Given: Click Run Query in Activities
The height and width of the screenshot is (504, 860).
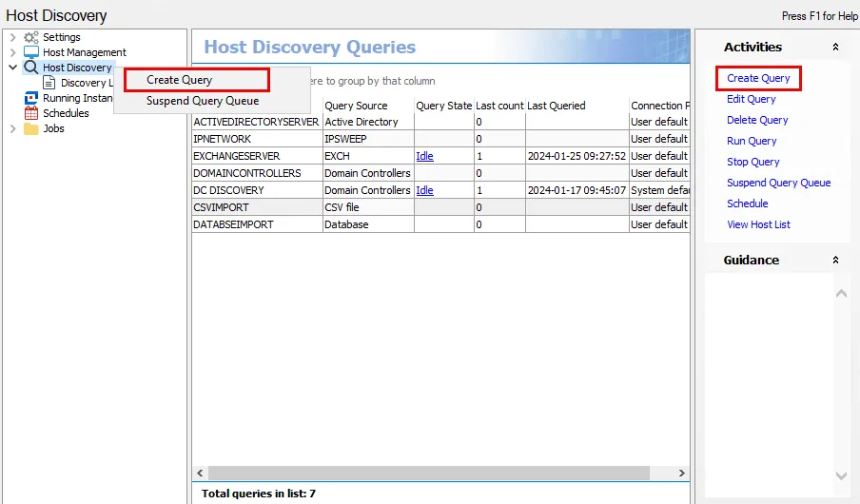Looking at the screenshot, I should [752, 141].
